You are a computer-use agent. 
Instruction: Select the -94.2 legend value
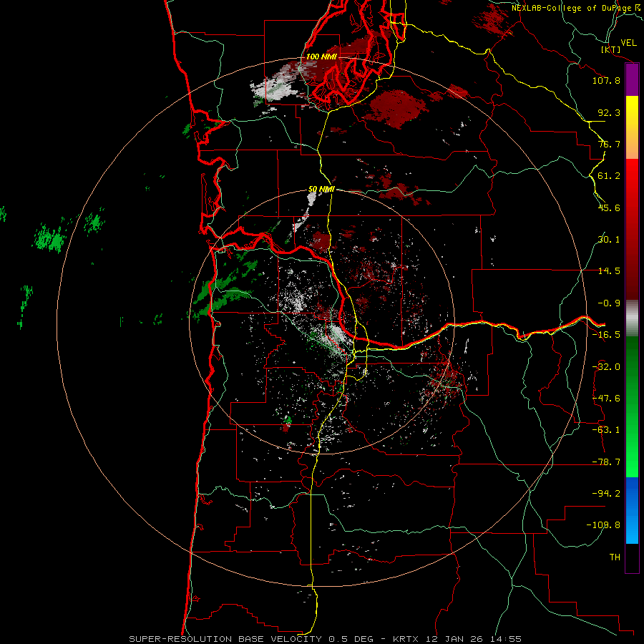tap(606, 494)
